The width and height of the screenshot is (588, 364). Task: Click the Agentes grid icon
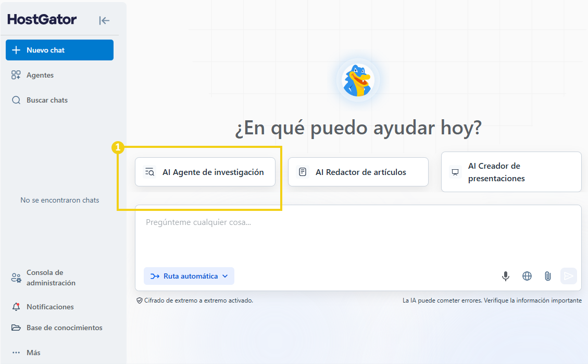pos(16,75)
